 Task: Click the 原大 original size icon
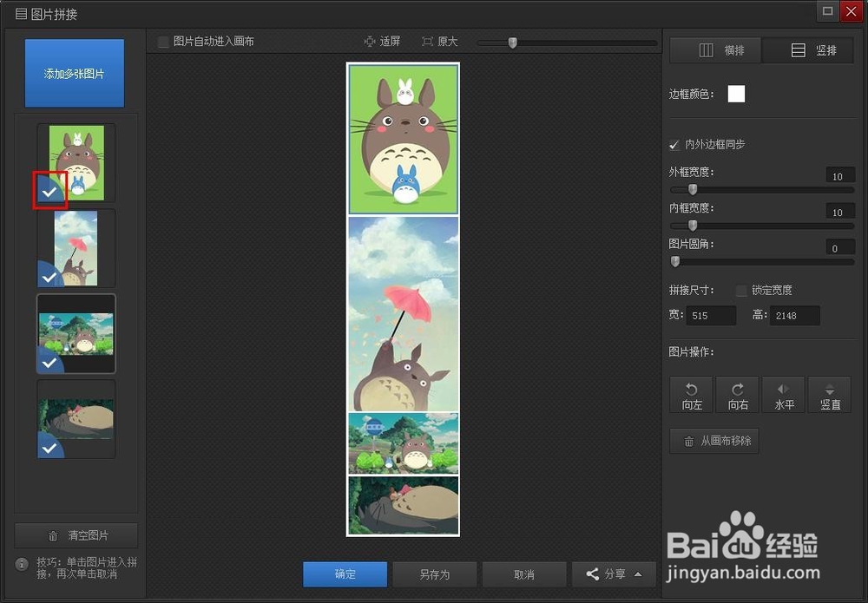427,42
